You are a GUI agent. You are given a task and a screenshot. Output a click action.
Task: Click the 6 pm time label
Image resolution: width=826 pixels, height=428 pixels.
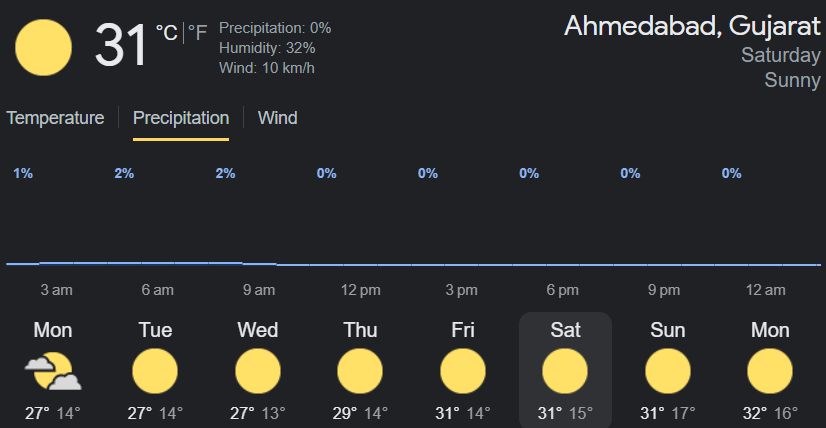pyautogui.click(x=562, y=290)
